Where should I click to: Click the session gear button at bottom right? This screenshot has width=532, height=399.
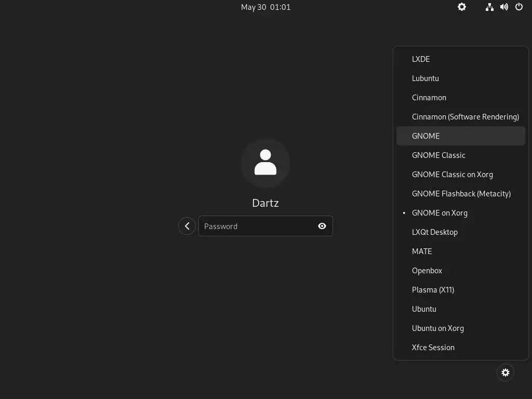tap(505, 373)
